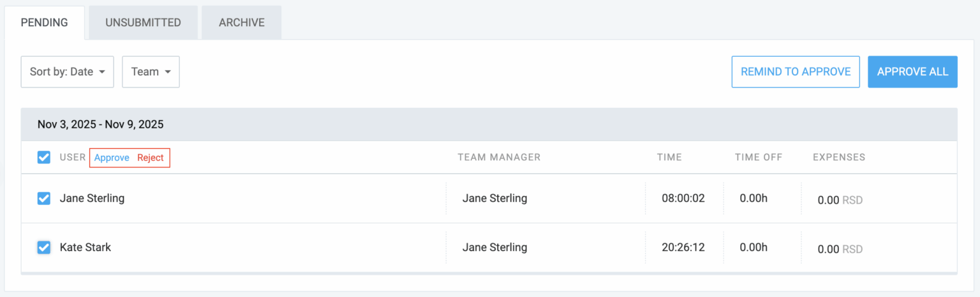Image resolution: width=980 pixels, height=297 pixels.
Task: Click the blue Approve link
Action: [112, 158]
